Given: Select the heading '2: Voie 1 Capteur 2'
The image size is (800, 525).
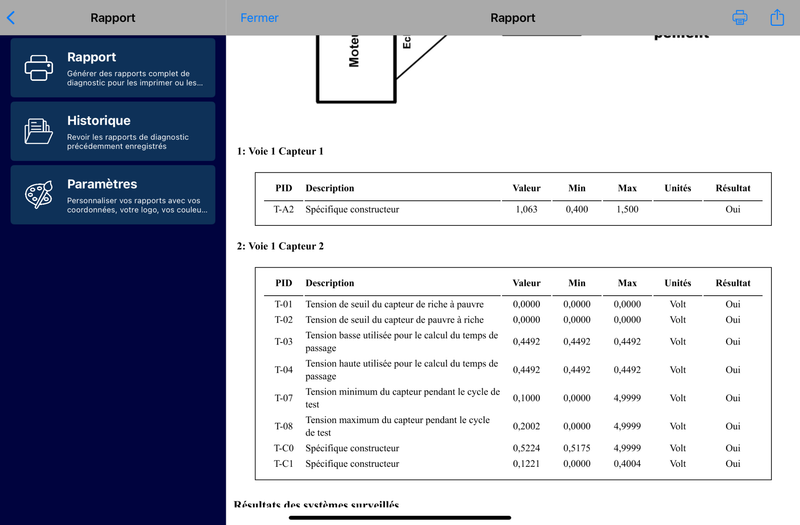Looking at the screenshot, I should point(280,246).
